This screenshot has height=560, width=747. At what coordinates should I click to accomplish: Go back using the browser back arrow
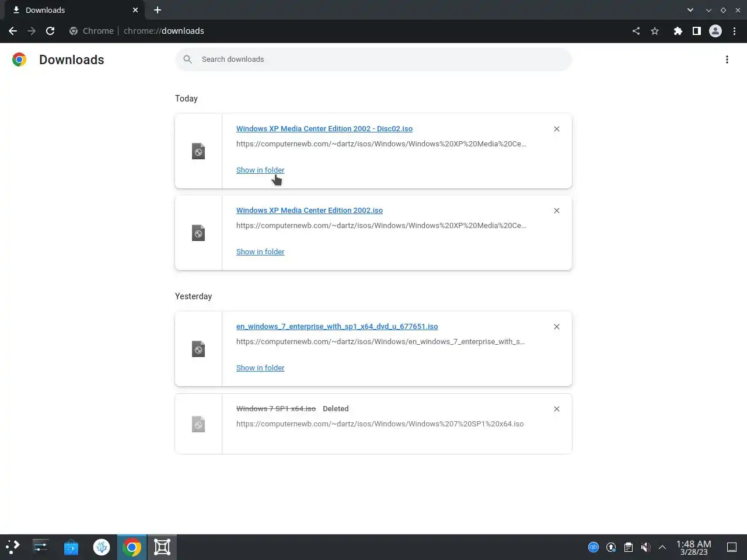click(13, 31)
